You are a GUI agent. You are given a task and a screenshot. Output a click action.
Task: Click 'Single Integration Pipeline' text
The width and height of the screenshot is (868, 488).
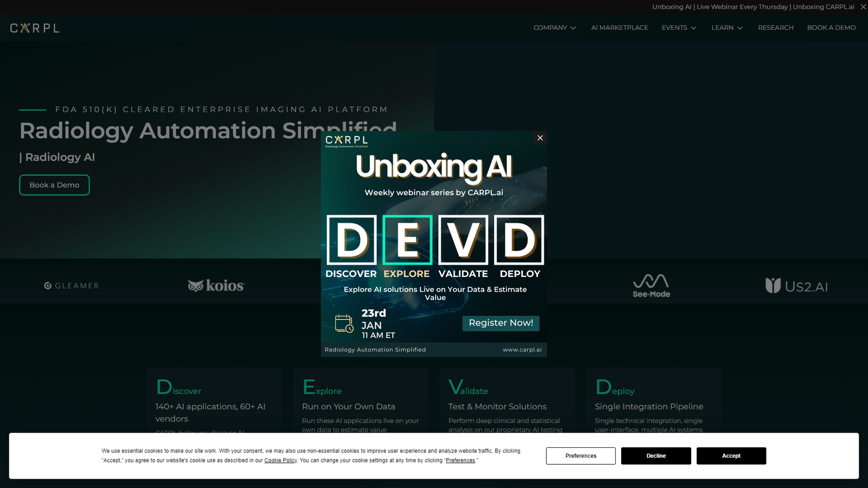click(649, 407)
